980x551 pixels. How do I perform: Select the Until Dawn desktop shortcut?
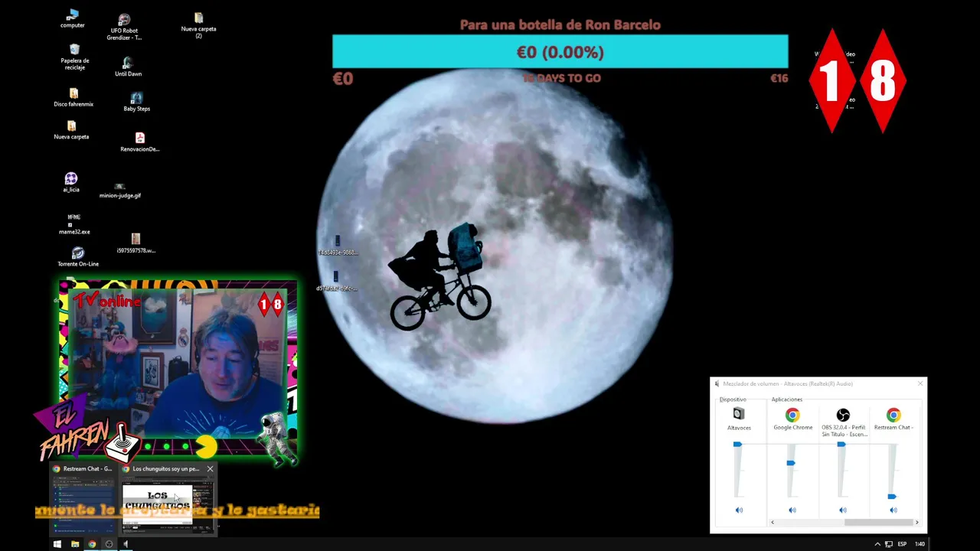pyautogui.click(x=128, y=67)
